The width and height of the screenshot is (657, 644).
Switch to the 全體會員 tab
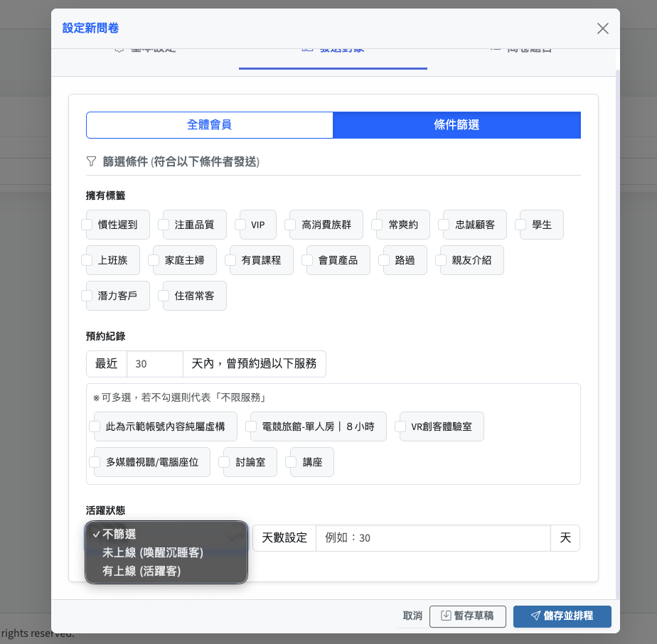[209, 125]
